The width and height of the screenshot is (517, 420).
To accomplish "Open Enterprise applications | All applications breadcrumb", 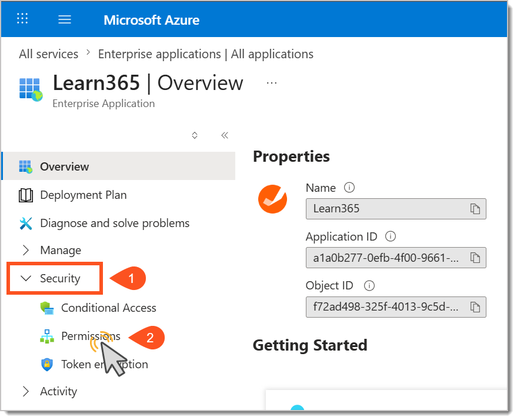I will (x=206, y=54).
